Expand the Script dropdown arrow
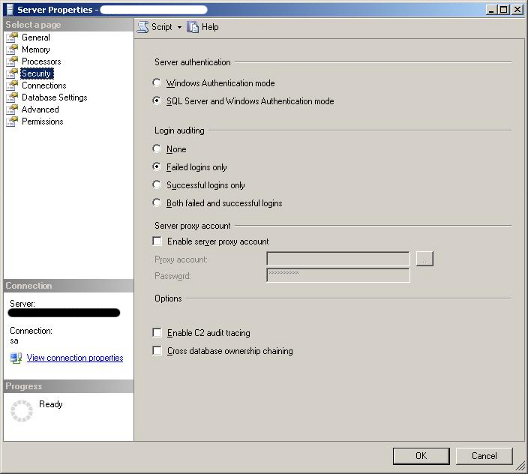Image resolution: width=528 pixels, height=474 pixels. (x=179, y=27)
